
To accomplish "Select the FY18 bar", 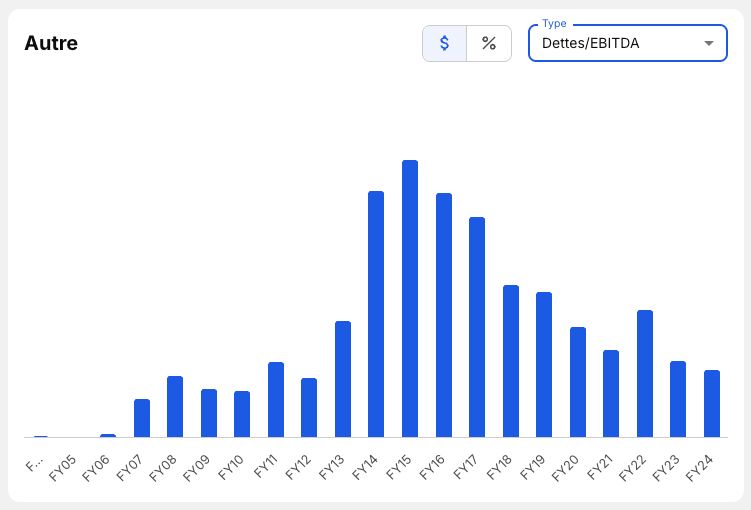I will [x=511, y=361].
